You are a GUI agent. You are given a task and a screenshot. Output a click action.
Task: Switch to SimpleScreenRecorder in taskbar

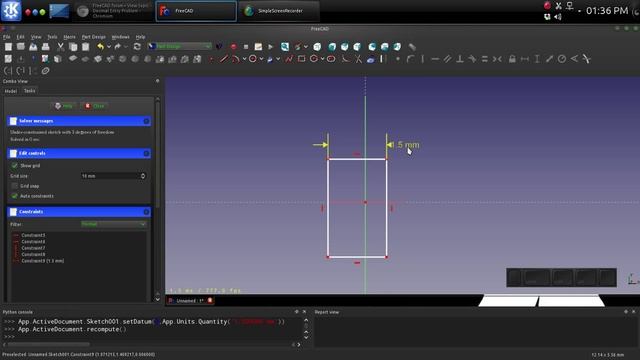[x=279, y=11]
